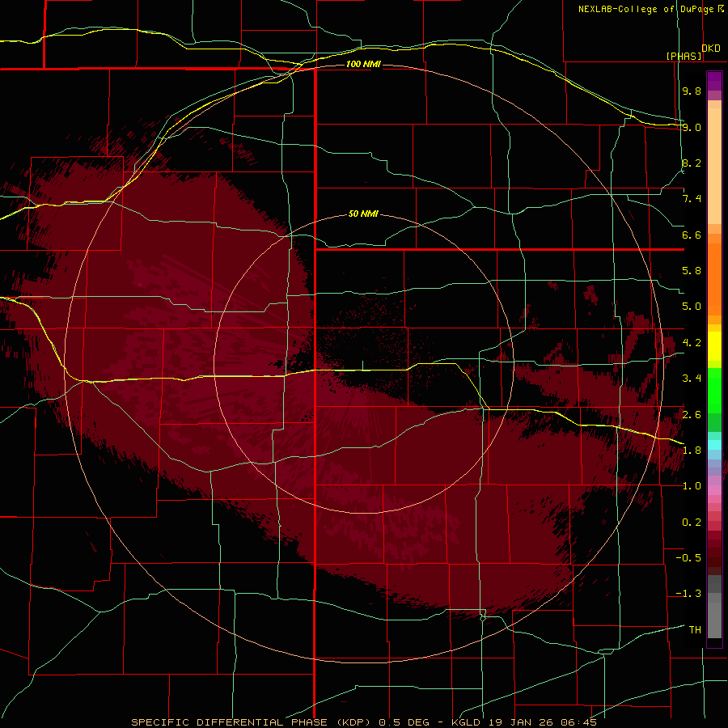Click the 3.4 value on color scale
The image size is (728, 728).
point(692,379)
